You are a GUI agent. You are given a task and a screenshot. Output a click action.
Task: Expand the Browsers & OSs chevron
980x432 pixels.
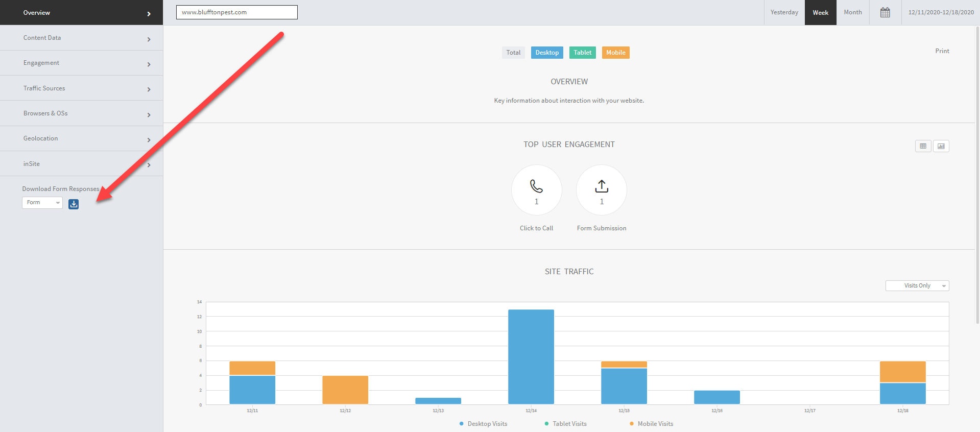pos(149,115)
